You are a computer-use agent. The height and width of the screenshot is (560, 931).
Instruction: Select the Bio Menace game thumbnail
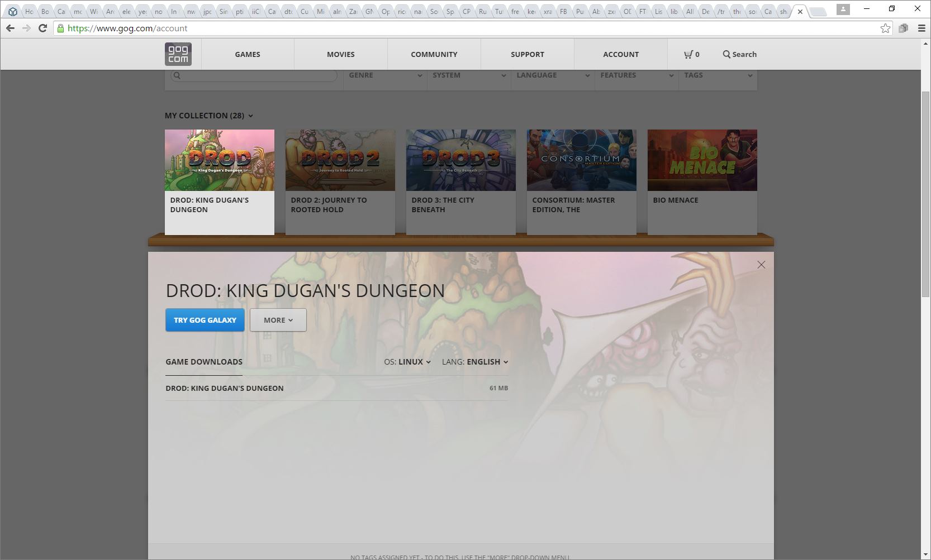702,160
